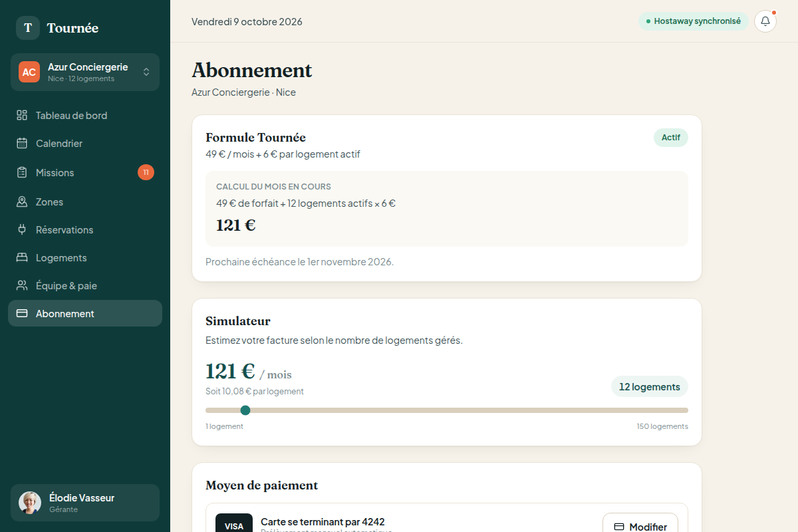Click the Hostaway synchronisé status pill

point(694,21)
